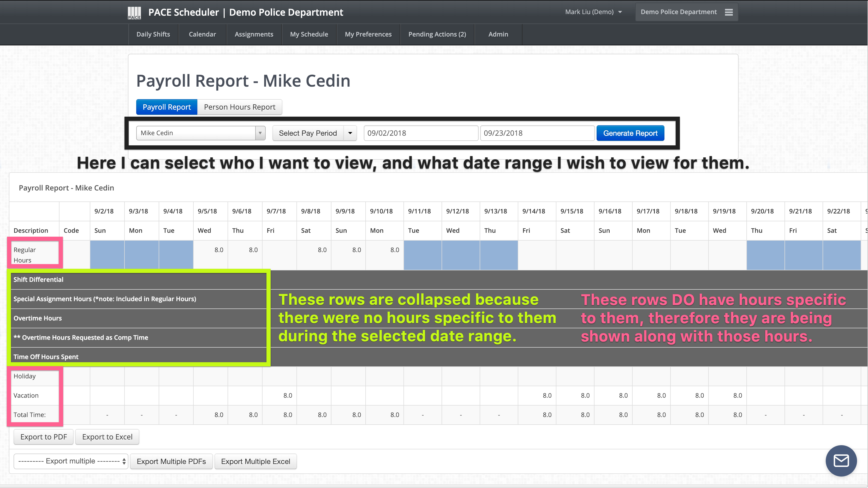Open the hamburger menu icon
The width and height of the screenshot is (868, 488).
point(729,12)
